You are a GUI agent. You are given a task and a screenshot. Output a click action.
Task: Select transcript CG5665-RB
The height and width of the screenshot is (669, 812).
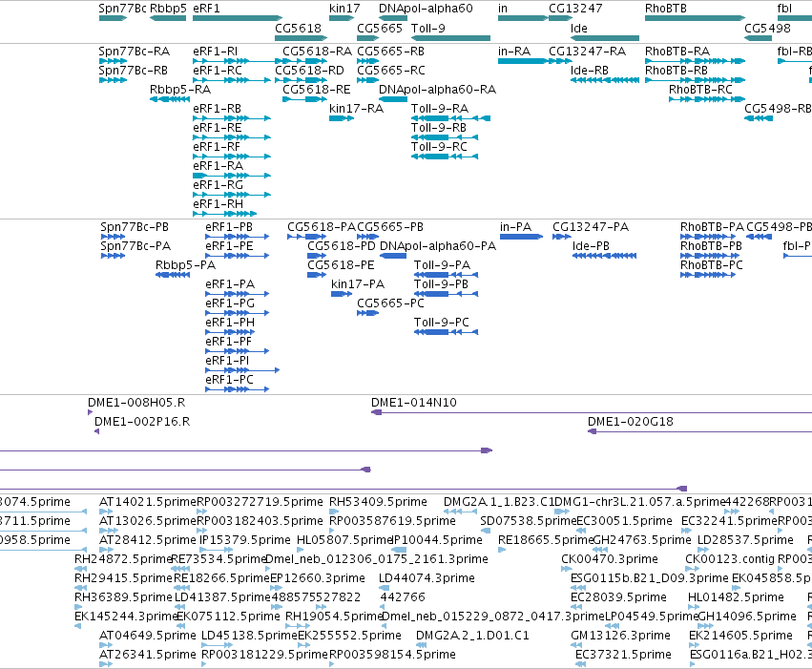[390, 52]
